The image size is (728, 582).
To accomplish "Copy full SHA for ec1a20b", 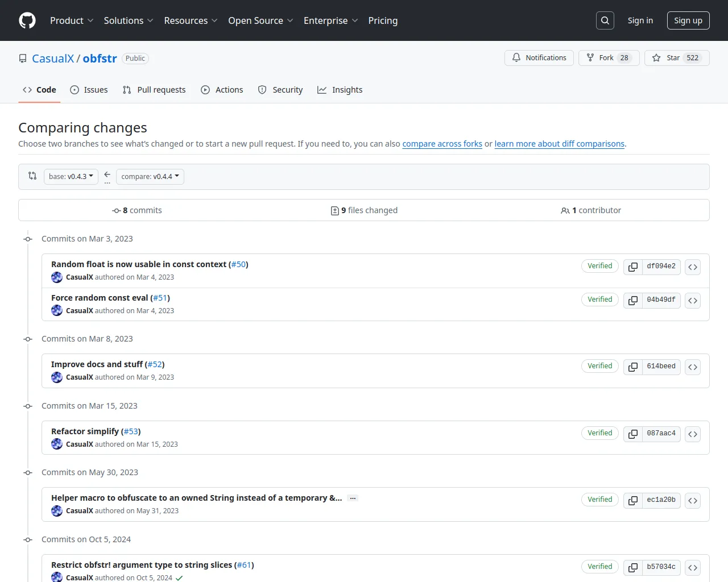I will 633,500.
